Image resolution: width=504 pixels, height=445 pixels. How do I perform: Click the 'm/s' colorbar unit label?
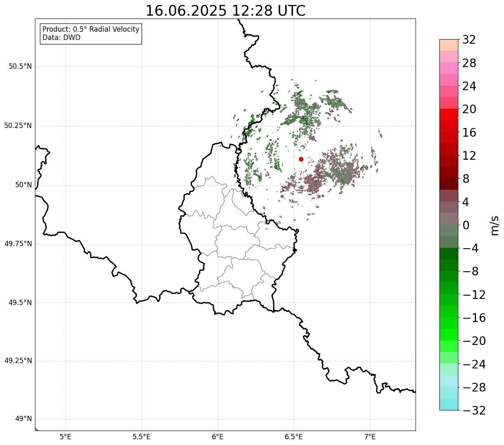coord(494,225)
